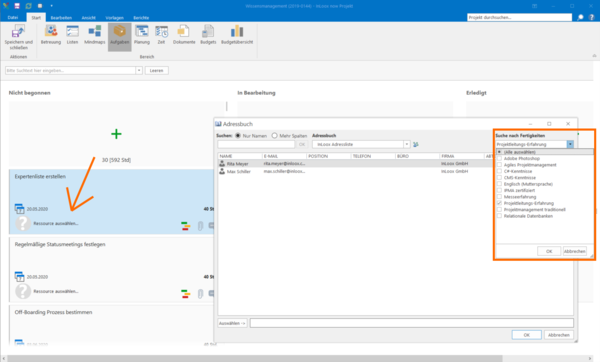Click the Speichern und schließen icon
Viewport: 600px width, 362px height.
pos(18,32)
